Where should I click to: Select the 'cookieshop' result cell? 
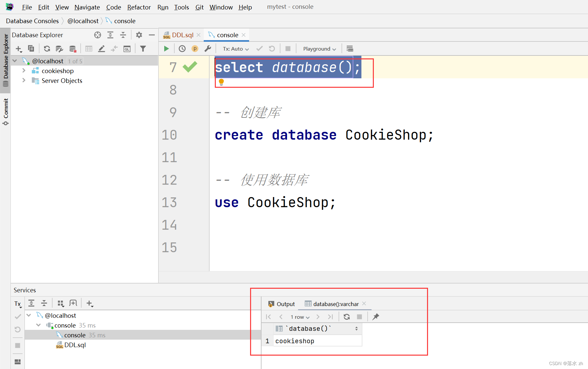(317, 341)
